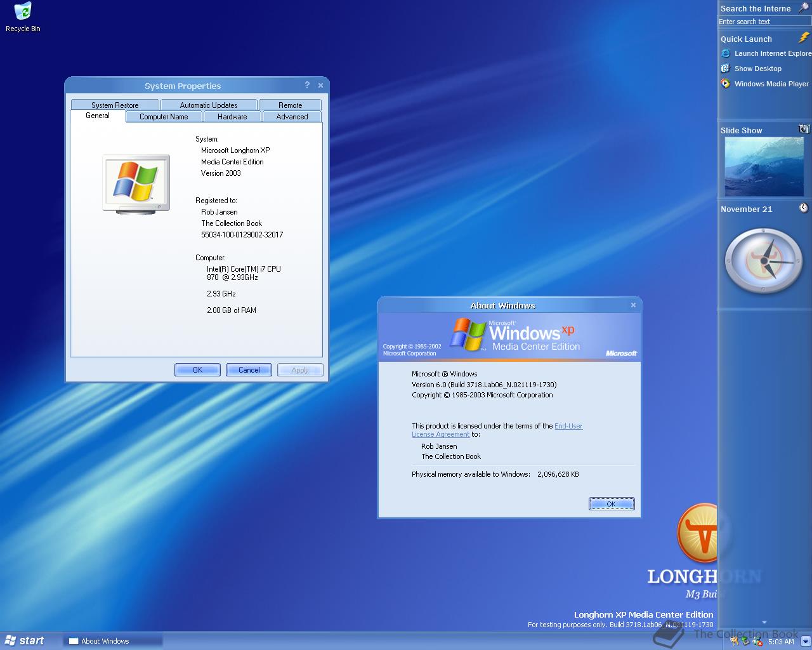Click Show Desktop label in sidebar
The width and height of the screenshot is (812, 650).
(x=758, y=69)
